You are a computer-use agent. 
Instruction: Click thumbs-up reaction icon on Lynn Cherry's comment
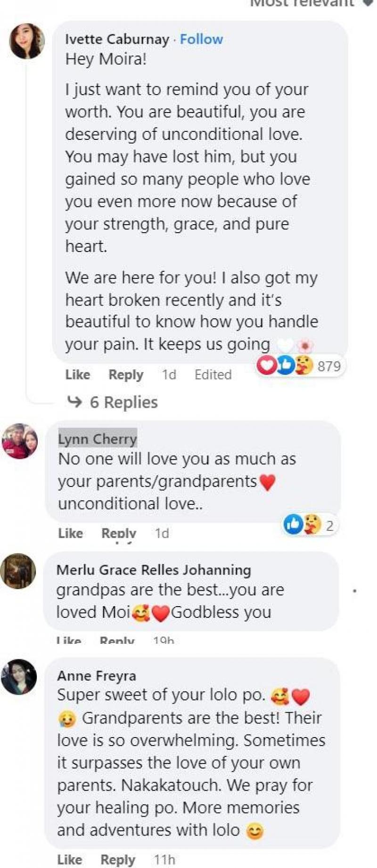click(x=293, y=525)
